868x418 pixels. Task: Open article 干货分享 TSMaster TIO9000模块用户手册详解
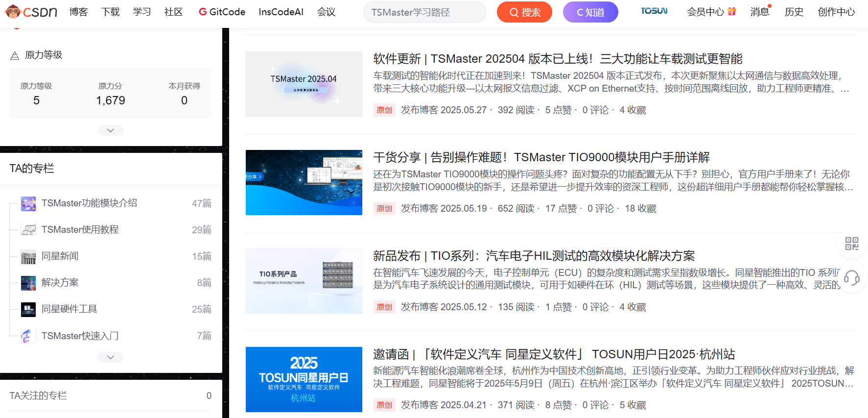[x=541, y=157]
